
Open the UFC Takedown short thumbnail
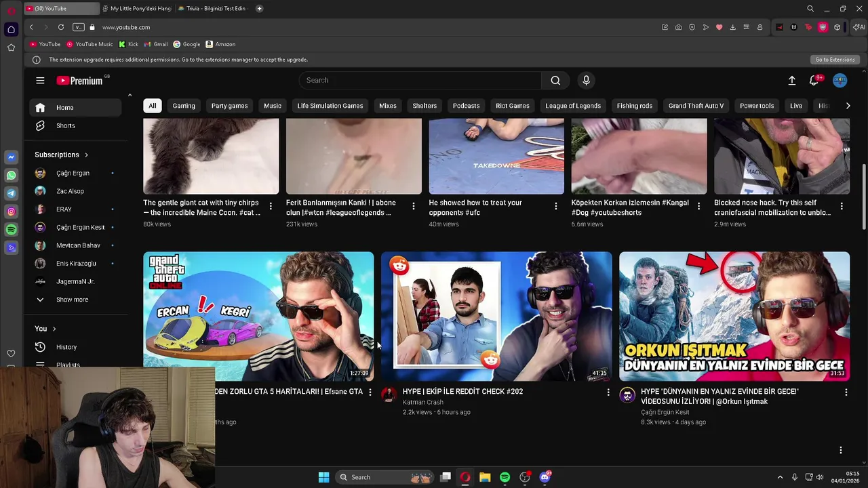coord(496,157)
